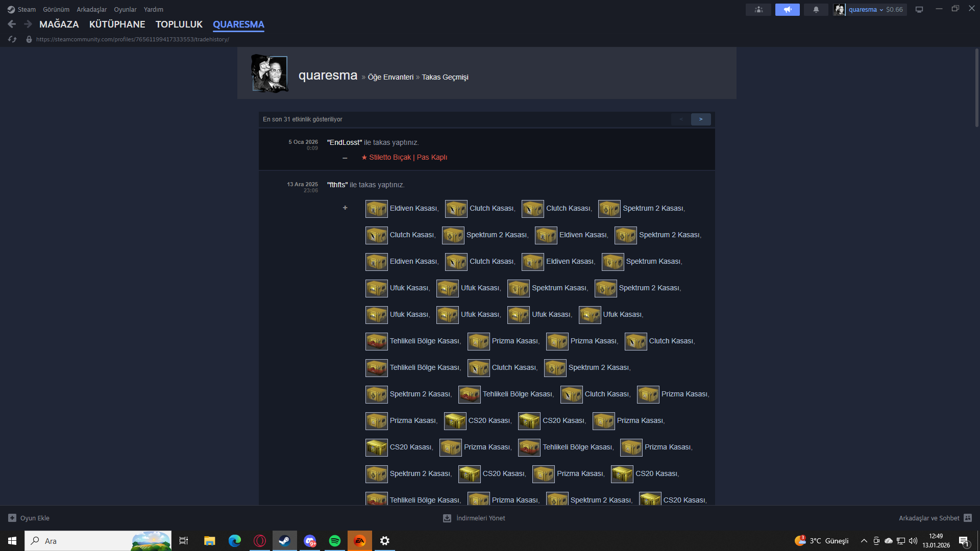980x551 pixels.
Task: Open the Arkadaşlar menu
Action: 92,9
